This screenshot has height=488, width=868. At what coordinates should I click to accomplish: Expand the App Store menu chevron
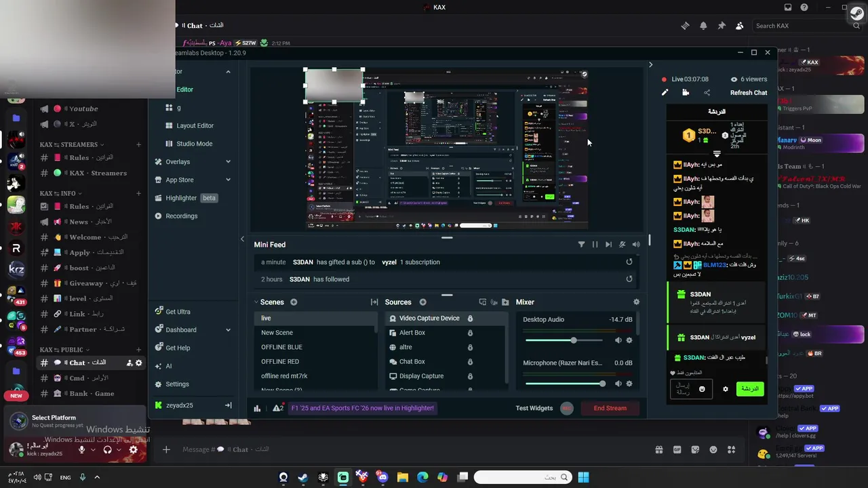click(228, 180)
